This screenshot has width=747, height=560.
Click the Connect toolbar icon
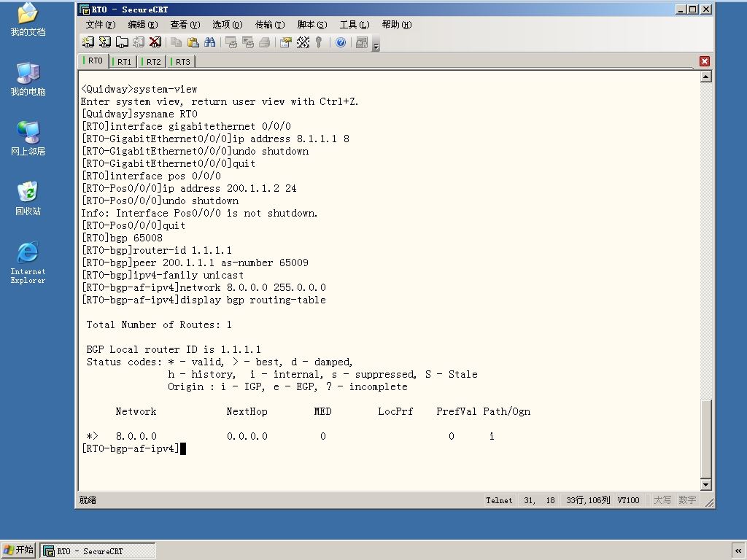88,42
